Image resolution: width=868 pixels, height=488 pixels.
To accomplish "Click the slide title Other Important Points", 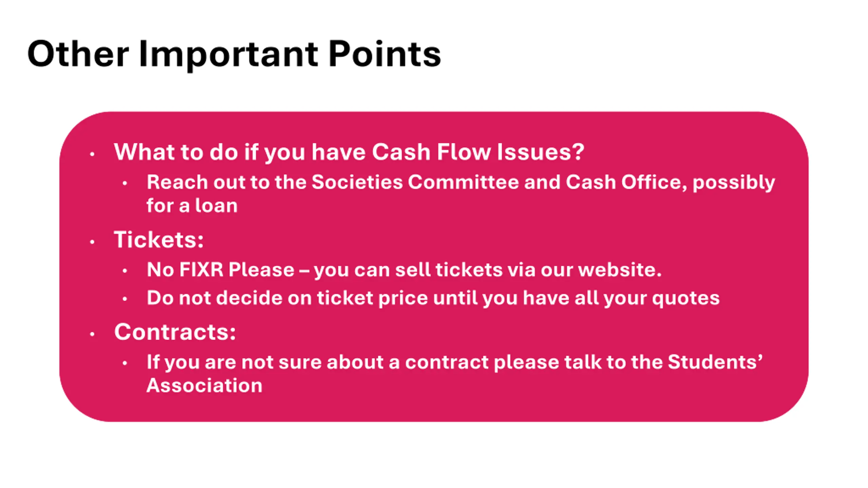I will [234, 54].
